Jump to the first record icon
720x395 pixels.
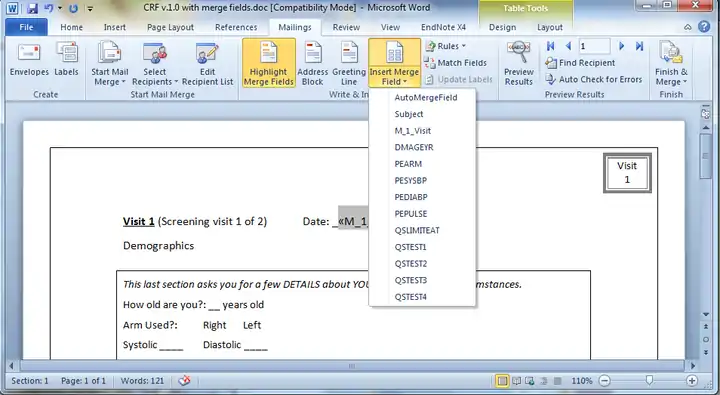pyautogui.click(x=550, y=46)
